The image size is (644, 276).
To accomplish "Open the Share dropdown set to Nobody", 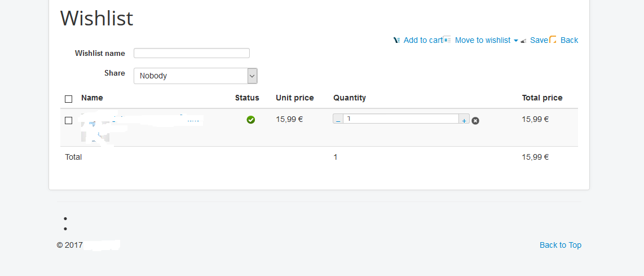I will (195, 76).
